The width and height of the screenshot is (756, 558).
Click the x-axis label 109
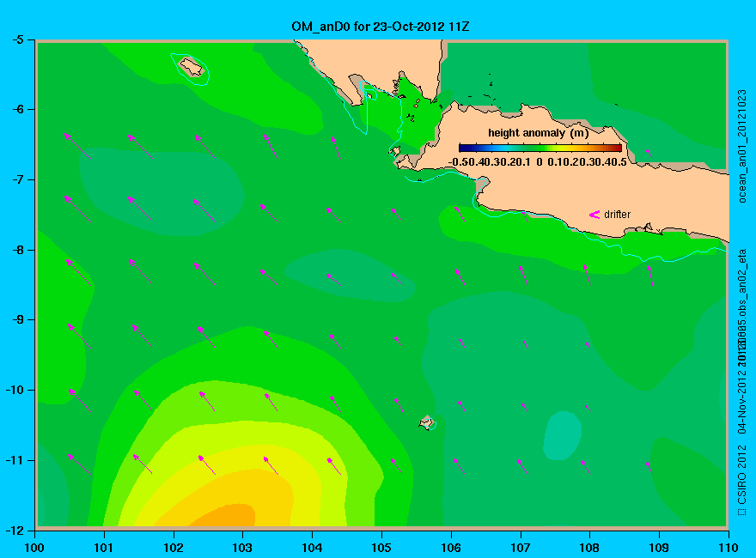coord(659,548)
